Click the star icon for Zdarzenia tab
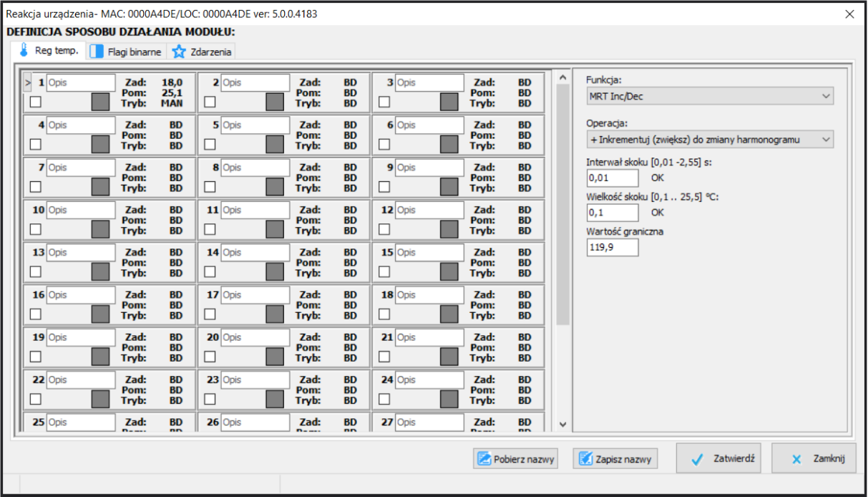The image size is (868, 497). [179, 52]
